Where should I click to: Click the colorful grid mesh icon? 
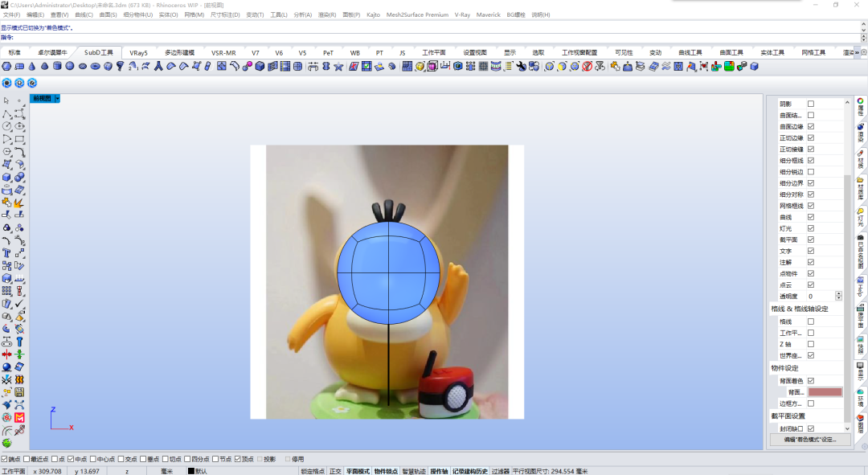(729, 67)
